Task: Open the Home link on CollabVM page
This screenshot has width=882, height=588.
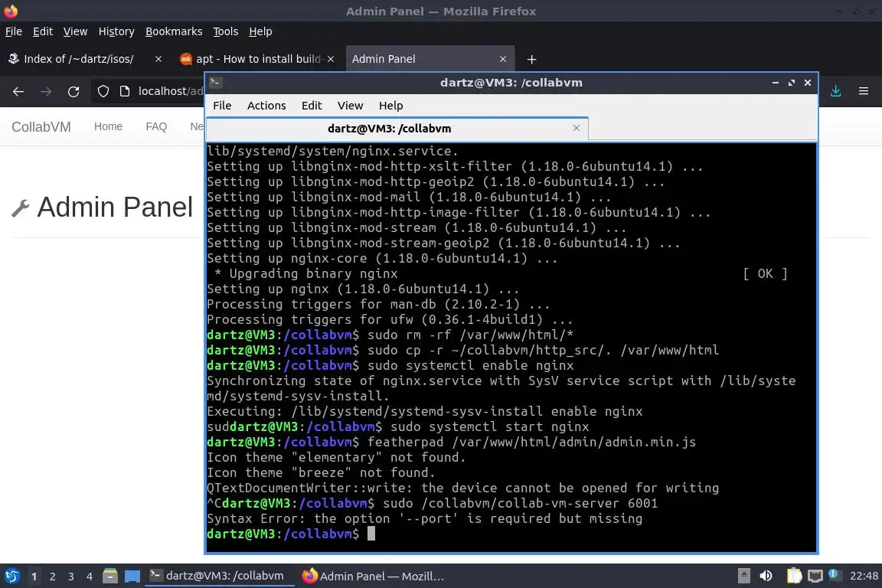Action: [x=108, y=126]
